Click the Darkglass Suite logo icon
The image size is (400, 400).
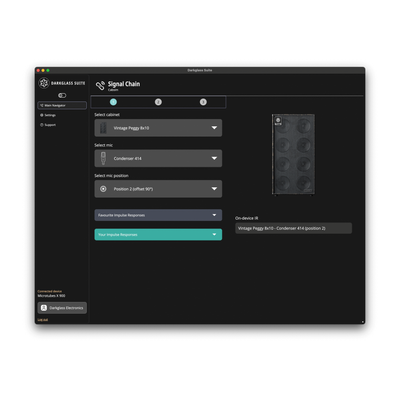point(44,83)
